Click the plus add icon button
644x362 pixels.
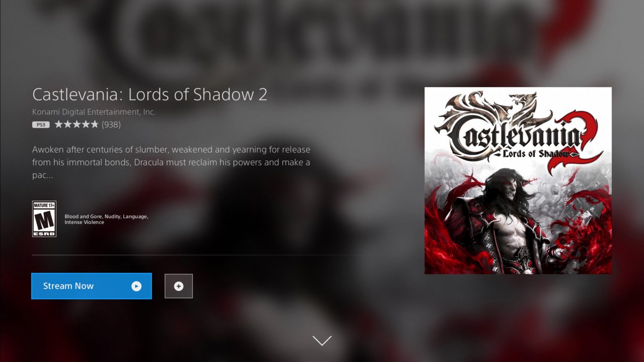click(x=179, y=286)
